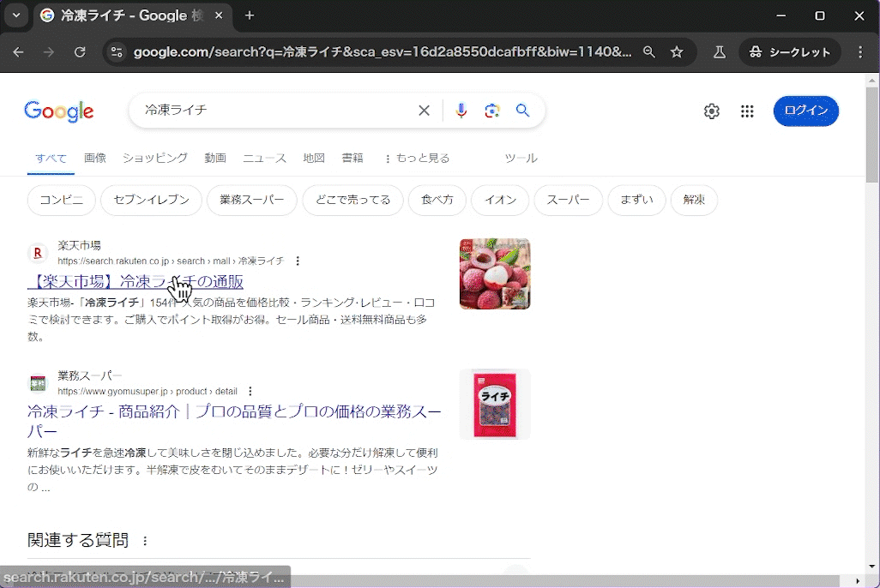Switch to the ショッピング tab
This screenshot has height=588, width=880.
[155, 159]
